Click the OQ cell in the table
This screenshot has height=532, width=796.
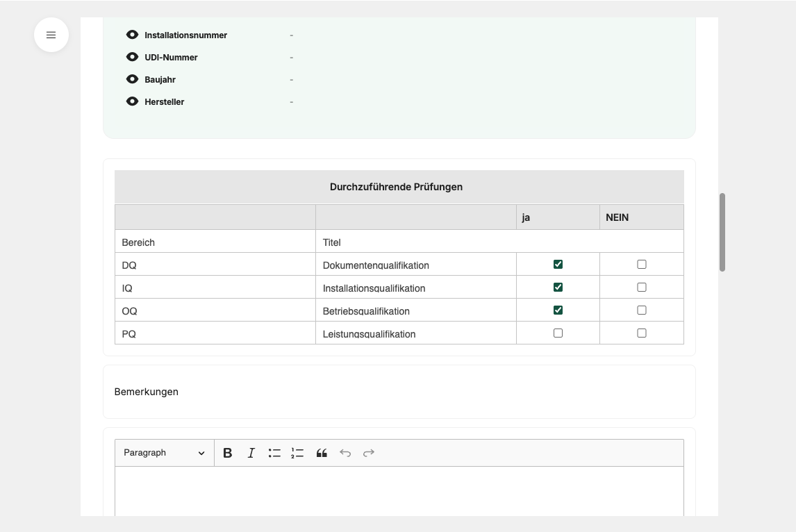[215, 310]
